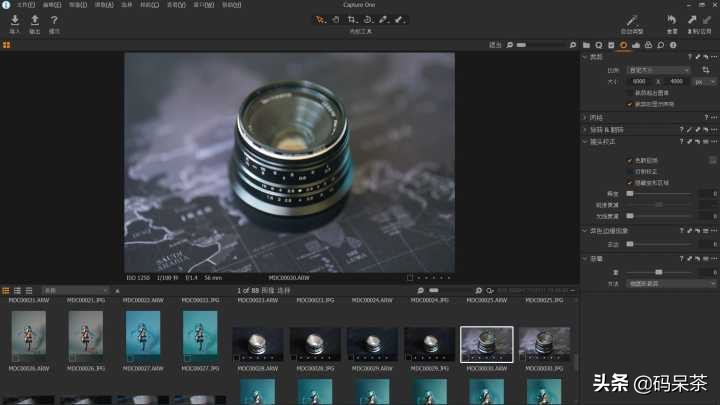Screen dimensions: 720x405
Task: Select the MDC00028.ARW lens thumbnail
Action: click(x=258, y=343)
